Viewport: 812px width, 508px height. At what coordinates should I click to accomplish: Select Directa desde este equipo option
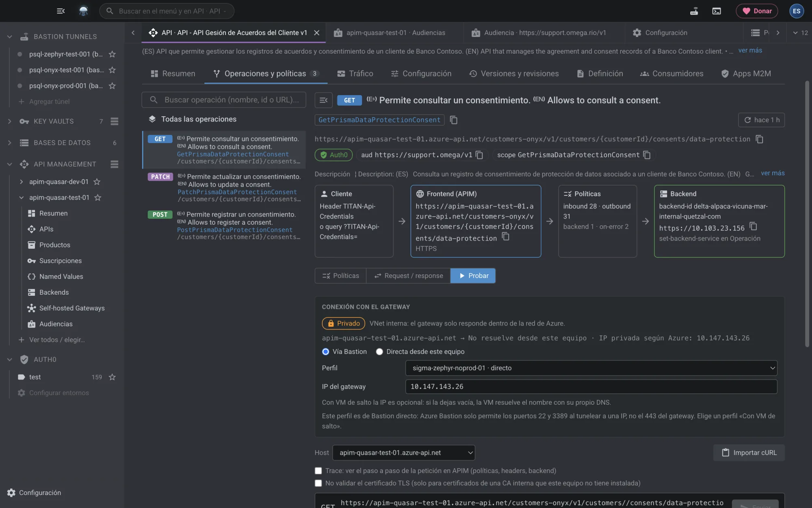[x=379, y=352]
